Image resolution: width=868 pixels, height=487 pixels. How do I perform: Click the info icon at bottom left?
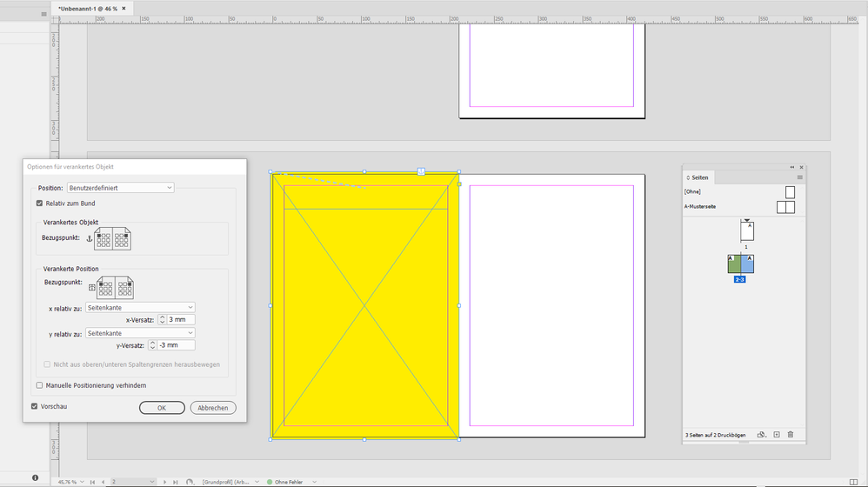35,477
